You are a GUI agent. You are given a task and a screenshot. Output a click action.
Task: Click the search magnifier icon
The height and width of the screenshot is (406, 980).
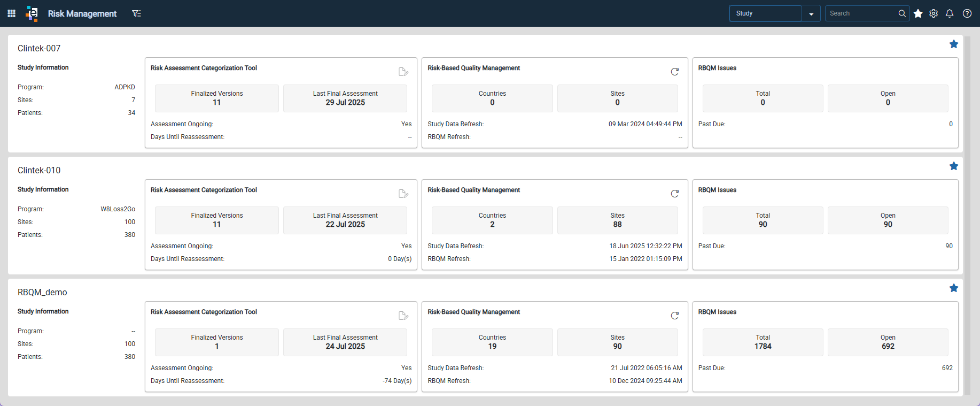point(902,13)
